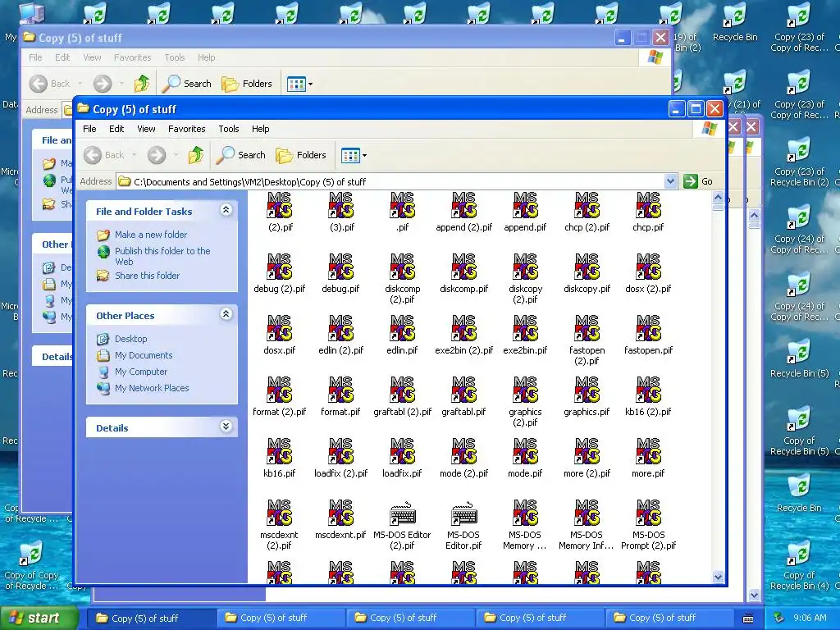Image resolution: width=840 pixels, height=630 pixels.
Task: Select exe2bin.pif icon
Action: click(x=525, y=328)
